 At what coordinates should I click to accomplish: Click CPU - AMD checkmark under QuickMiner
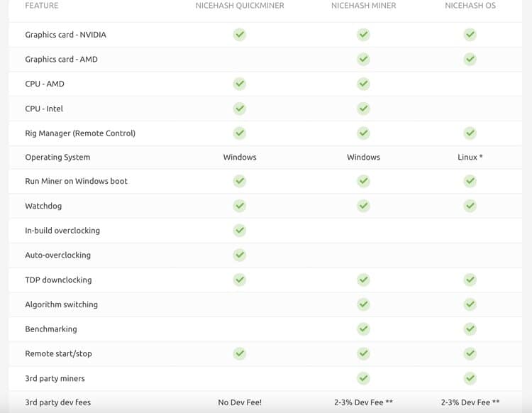[x=240, y=84]
